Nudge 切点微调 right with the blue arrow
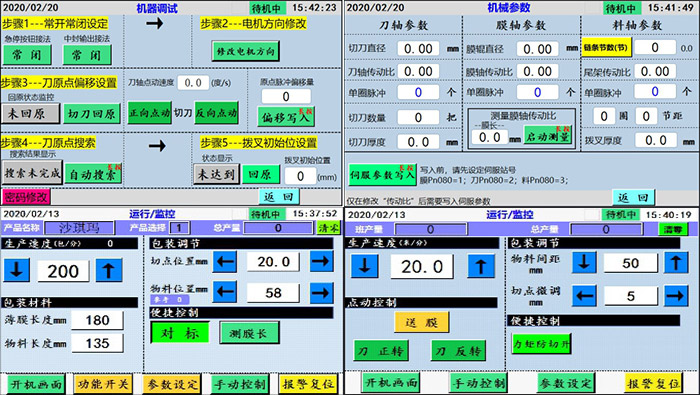Screen dimensions: 700x395 point(676,295)
